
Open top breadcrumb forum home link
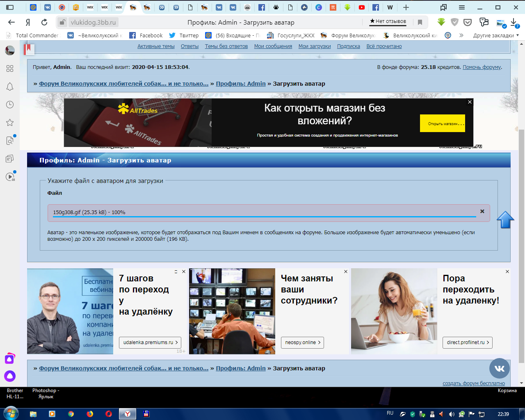click(123, 84)
